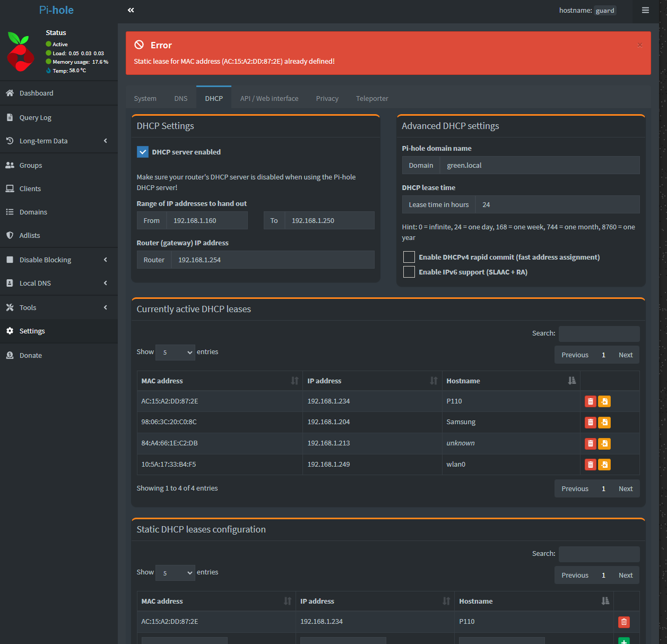Enable IPv6 support (SLAAC + RA)

[409, 272]
